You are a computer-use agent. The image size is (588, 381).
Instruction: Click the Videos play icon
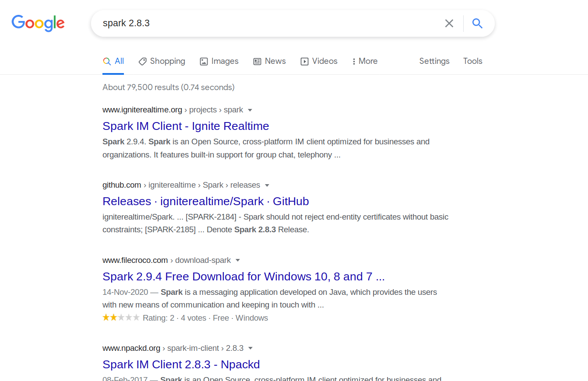coord(304,62)
